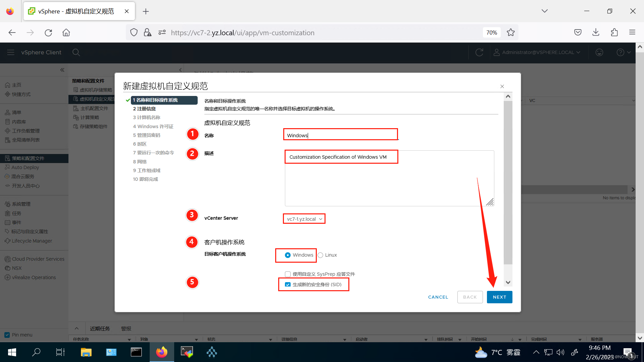Open Cloud Provider Services link
The image size is (644, 362).
pos(38,259)
